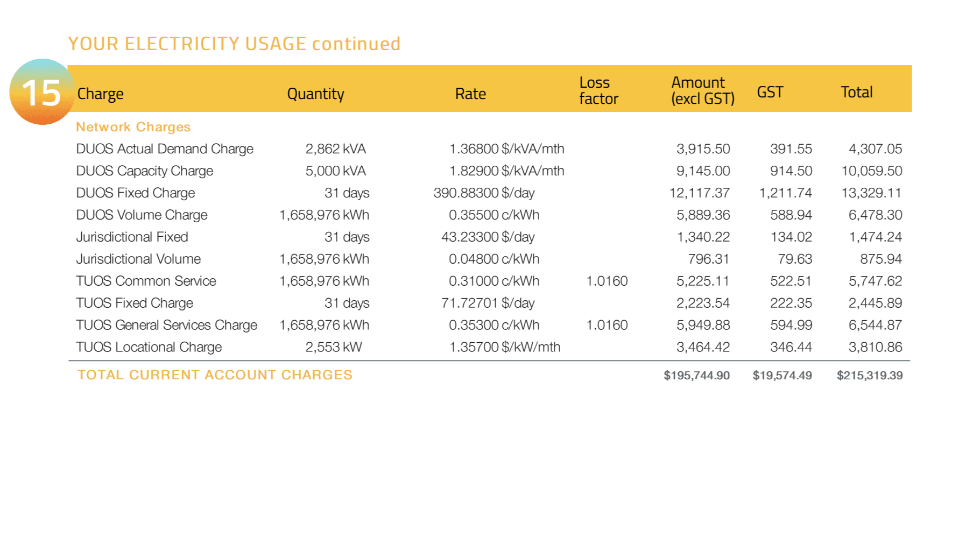The height and width of the screenshot is (551, 980).
Task: Select the Quantity column header
Action: coord(315,94)
